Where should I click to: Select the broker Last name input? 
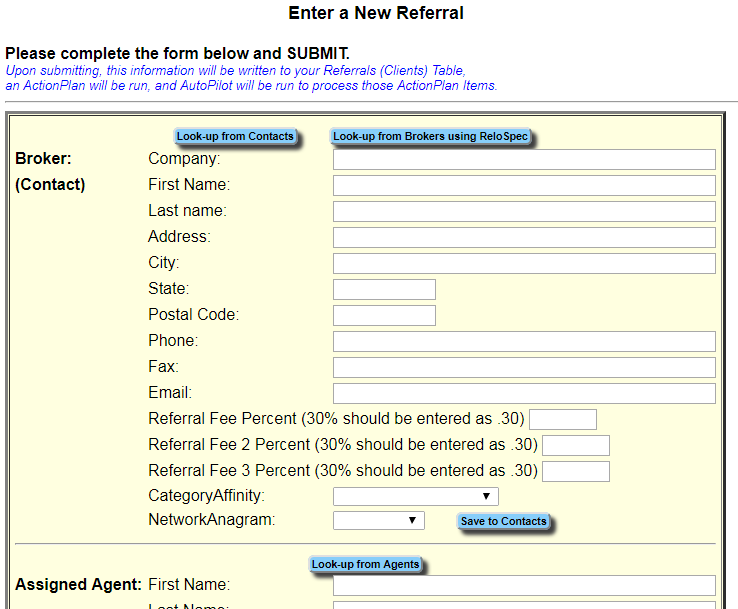524,212
